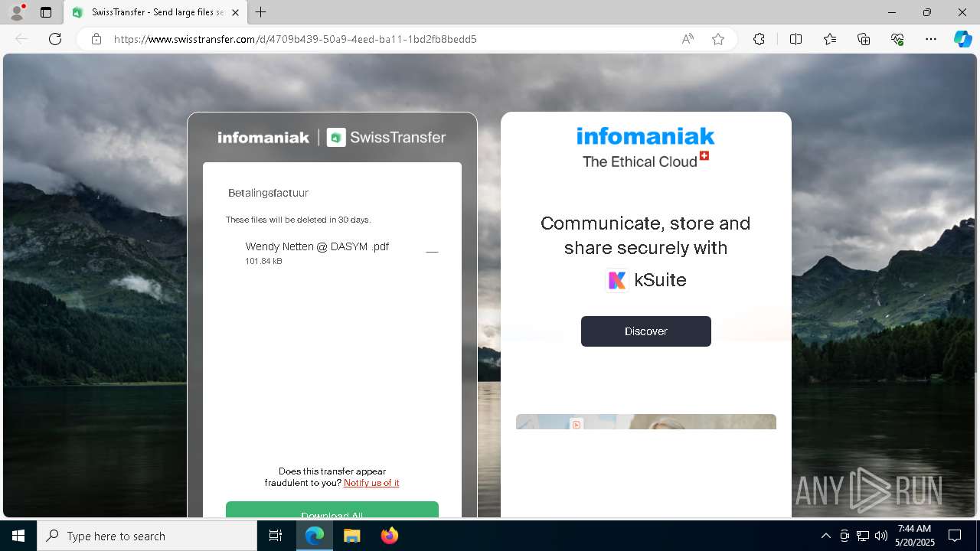Click the browser profile avatar icon

click(17, 12)
